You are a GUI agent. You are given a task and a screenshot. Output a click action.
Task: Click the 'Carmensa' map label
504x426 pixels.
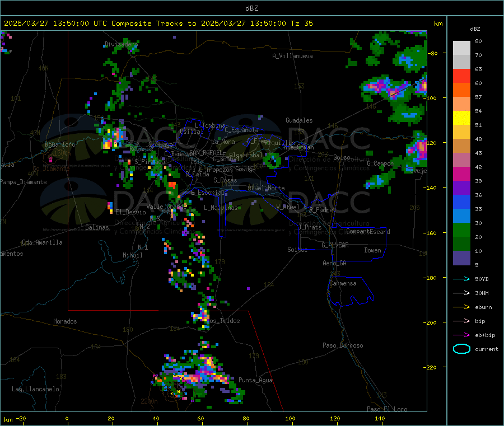click(x=343, y=283)
